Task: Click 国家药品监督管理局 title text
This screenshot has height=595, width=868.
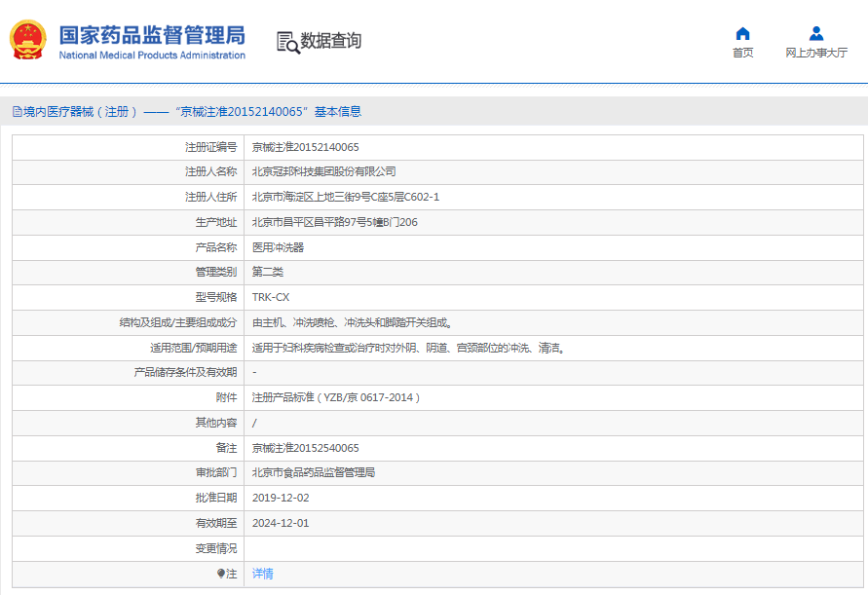Action: tap(152, 35)
